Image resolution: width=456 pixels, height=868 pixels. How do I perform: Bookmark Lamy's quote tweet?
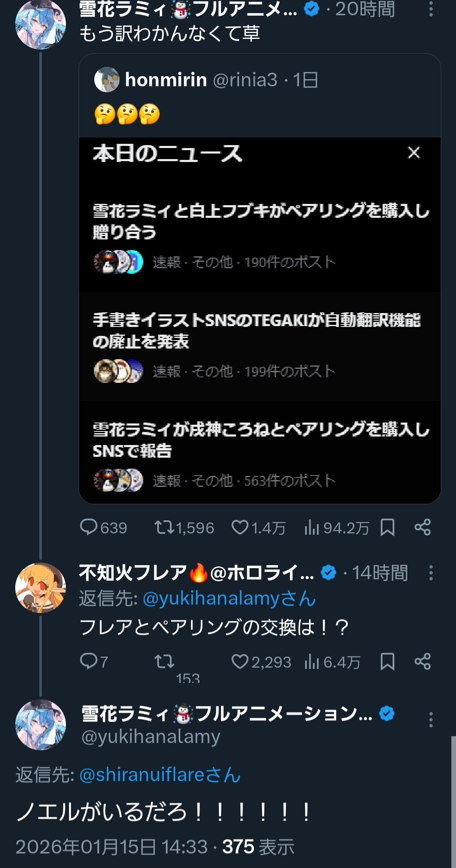coord(387,527)
